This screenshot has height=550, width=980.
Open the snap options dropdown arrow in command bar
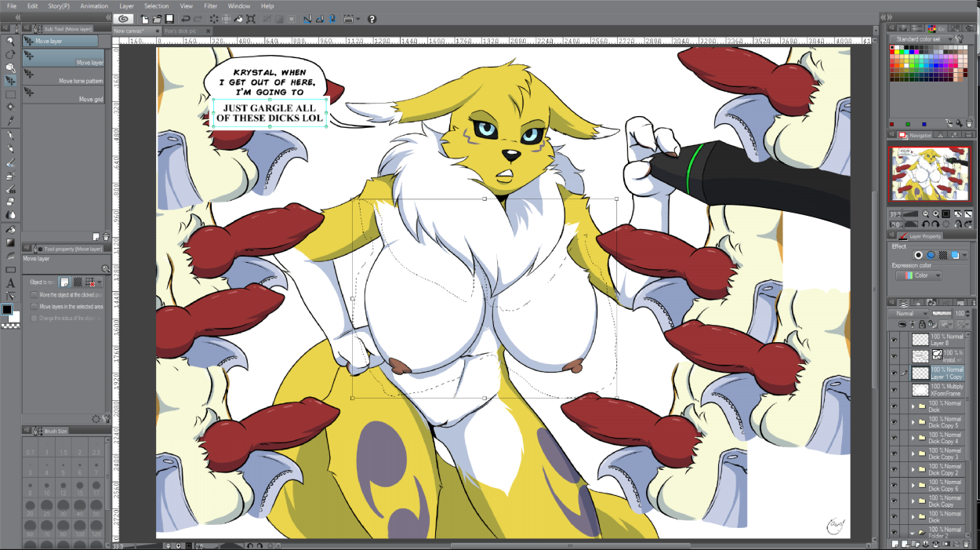[358, 18]
